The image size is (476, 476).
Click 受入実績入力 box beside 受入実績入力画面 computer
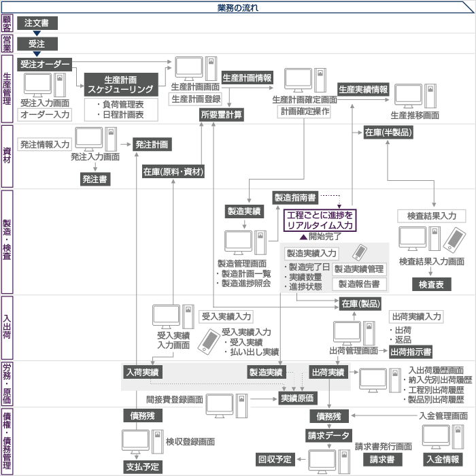point(226,317)
